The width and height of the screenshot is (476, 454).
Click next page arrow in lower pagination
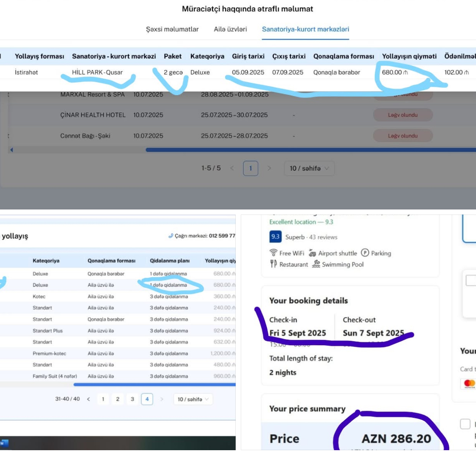(x=162, y=399)
